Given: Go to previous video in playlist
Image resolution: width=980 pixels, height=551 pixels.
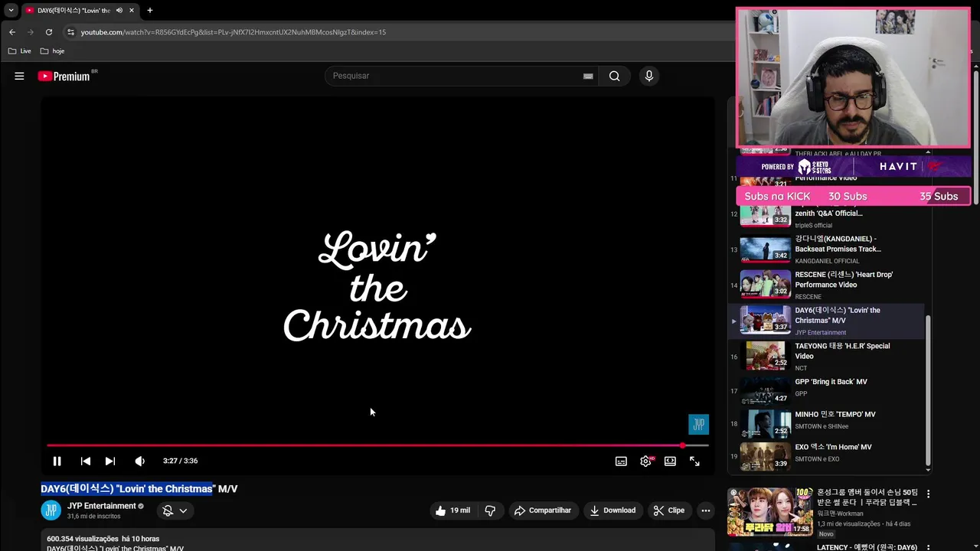Looking at the screenshot, I should click(x=86, y=461).
